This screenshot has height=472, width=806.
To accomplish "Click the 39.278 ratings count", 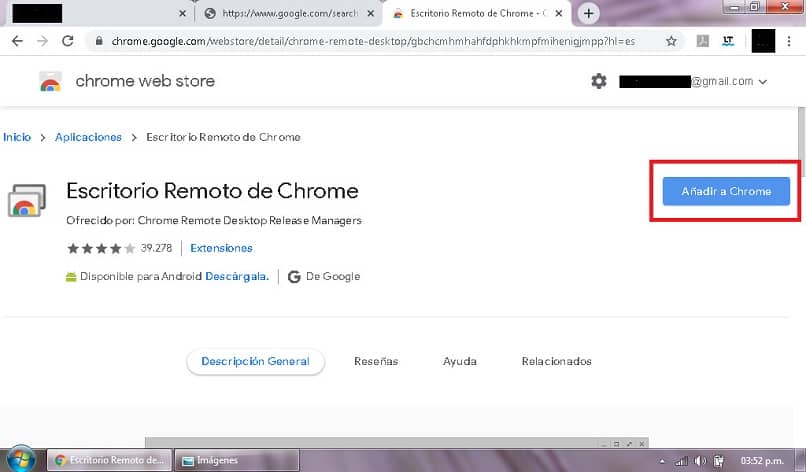I will pos(156,248).
